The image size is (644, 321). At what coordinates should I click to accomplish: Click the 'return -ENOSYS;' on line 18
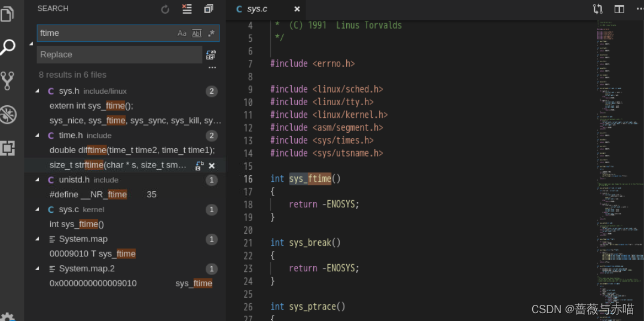coord(324,204)
